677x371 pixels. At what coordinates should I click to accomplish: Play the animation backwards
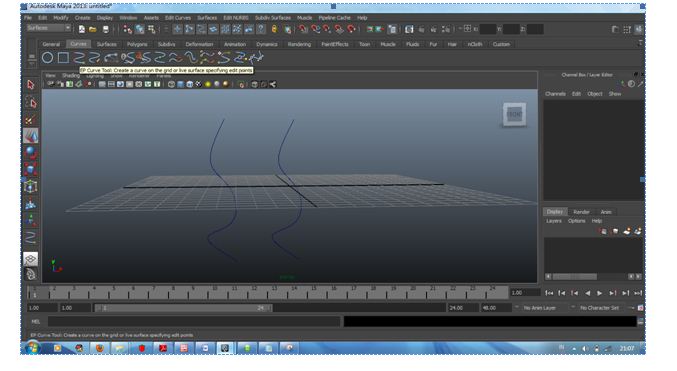(587, 293)
